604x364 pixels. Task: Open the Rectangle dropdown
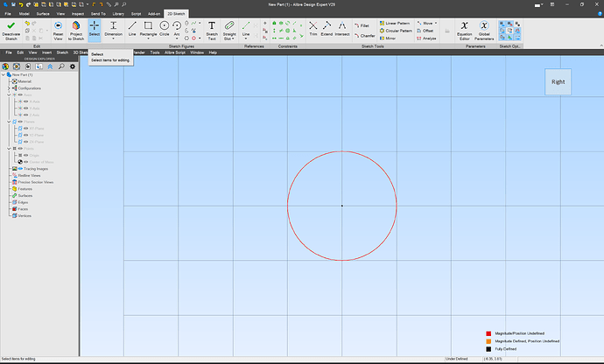point(148,38)
